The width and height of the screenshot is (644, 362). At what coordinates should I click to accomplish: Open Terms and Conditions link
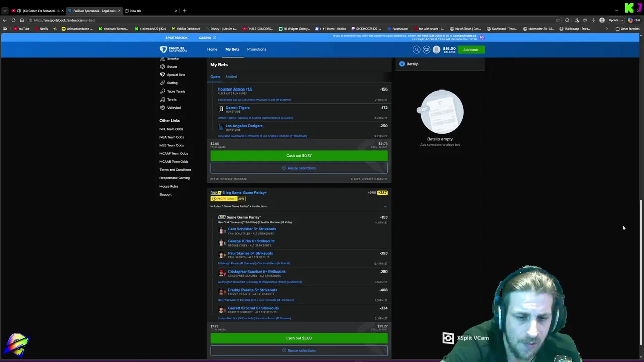(176, 170)
